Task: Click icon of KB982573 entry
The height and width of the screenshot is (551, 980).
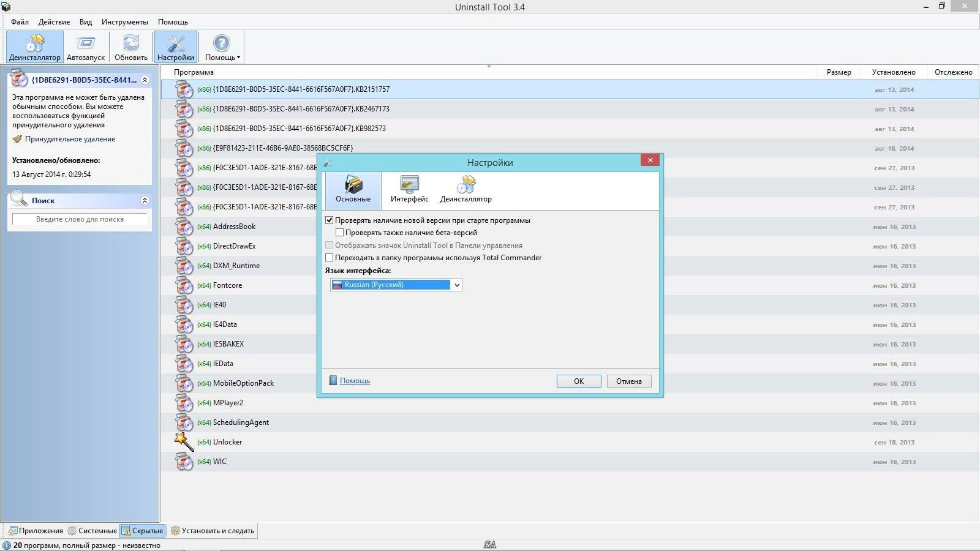Action: tap(184, 129)
